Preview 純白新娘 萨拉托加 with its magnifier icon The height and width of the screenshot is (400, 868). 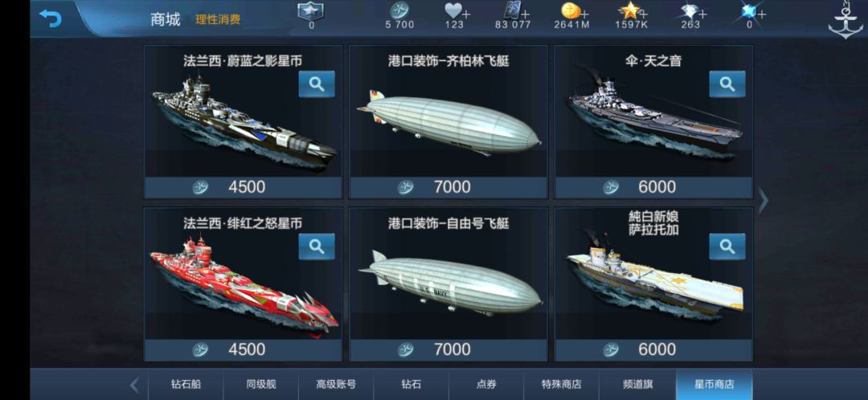727,247
